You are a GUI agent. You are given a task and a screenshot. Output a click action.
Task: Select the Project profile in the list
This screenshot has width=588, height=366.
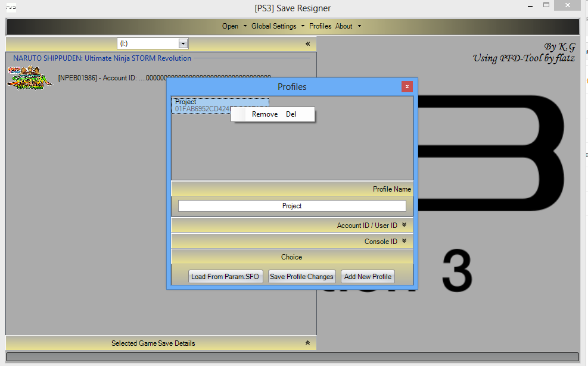pos(220,105)
